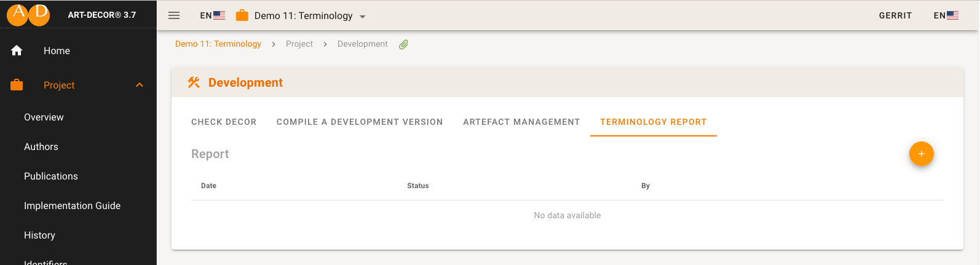Sort report table by Date column
The width and height of the screenshot is (980, 265).
click(208, 186)
